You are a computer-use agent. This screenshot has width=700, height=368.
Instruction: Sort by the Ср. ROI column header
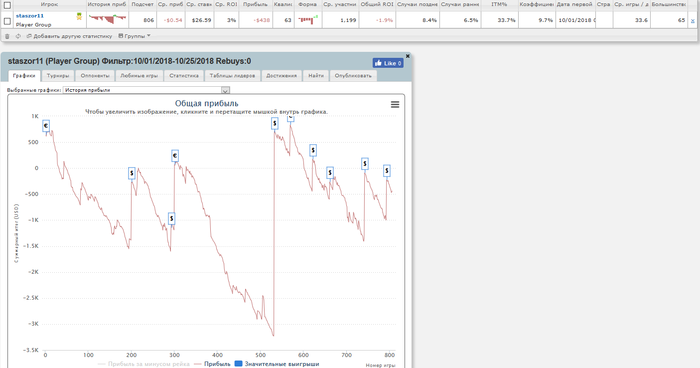[x=226, y=4]
